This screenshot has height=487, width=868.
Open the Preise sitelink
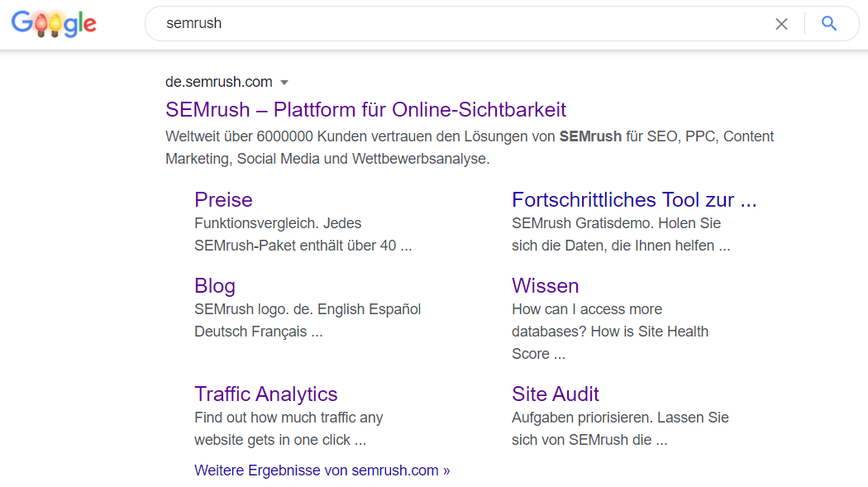[x=223, y=200]
